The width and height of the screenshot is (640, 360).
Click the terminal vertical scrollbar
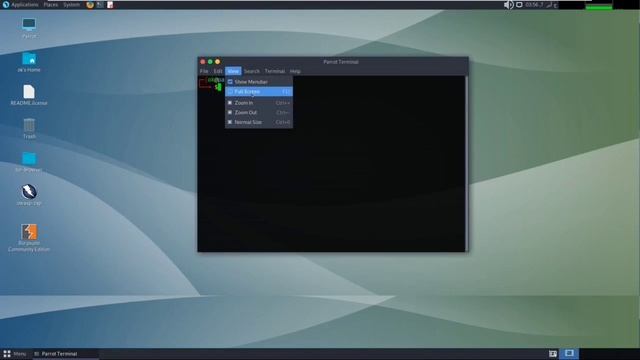click(x=466, y=163)
